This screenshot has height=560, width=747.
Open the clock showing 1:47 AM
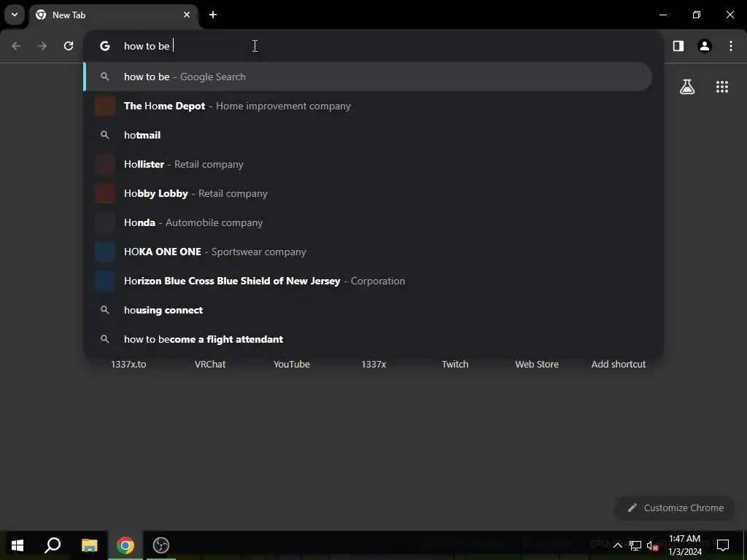point(685,545)
